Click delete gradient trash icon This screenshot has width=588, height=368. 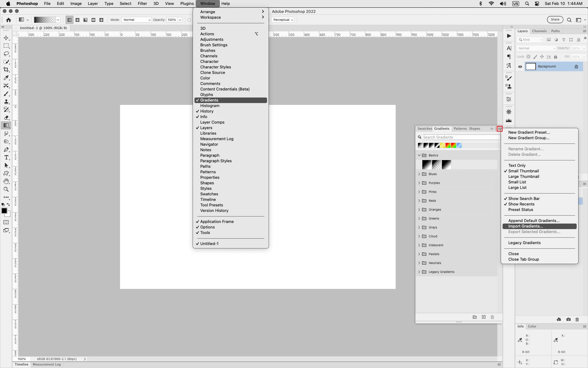492,317
